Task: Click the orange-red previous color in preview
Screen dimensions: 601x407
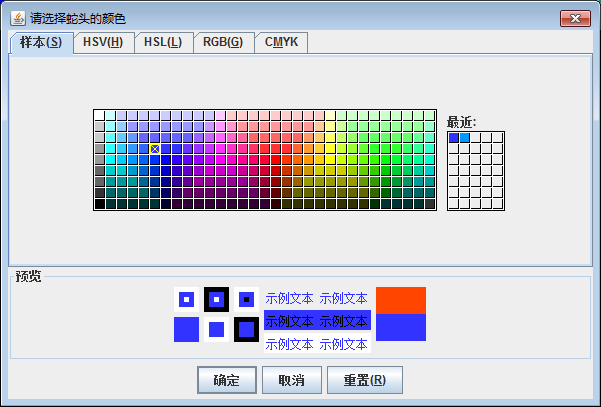Action: (401, 300)
